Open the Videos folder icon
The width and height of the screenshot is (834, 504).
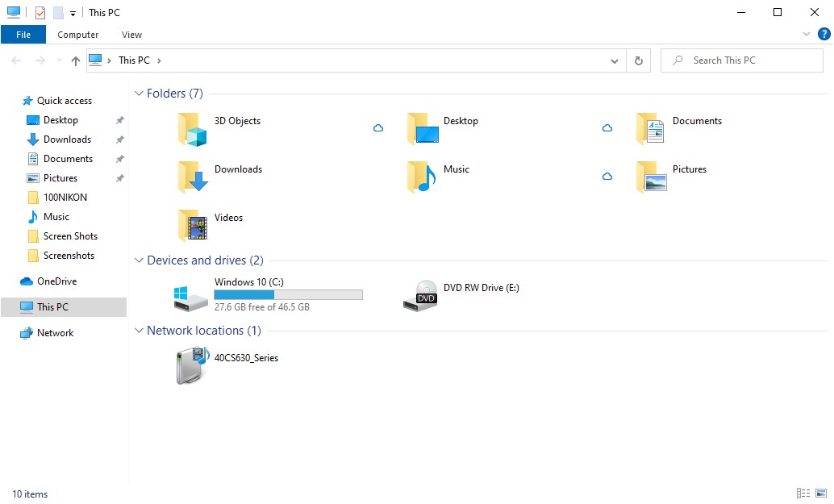point(192,226)
